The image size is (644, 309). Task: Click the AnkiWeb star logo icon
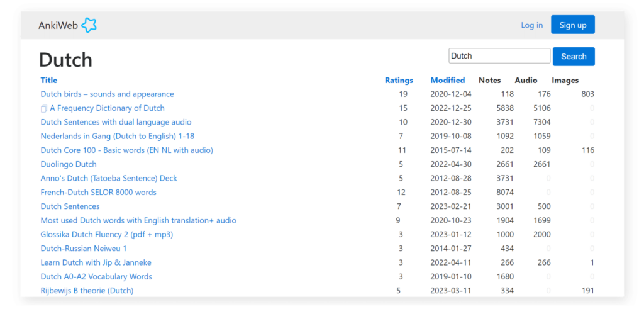89,25
